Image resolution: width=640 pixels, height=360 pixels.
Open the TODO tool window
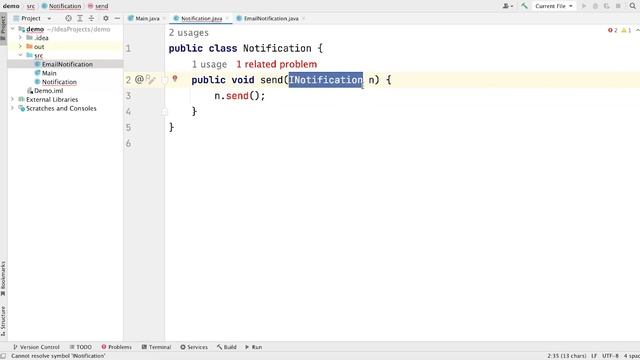click(x=80, y=347)
